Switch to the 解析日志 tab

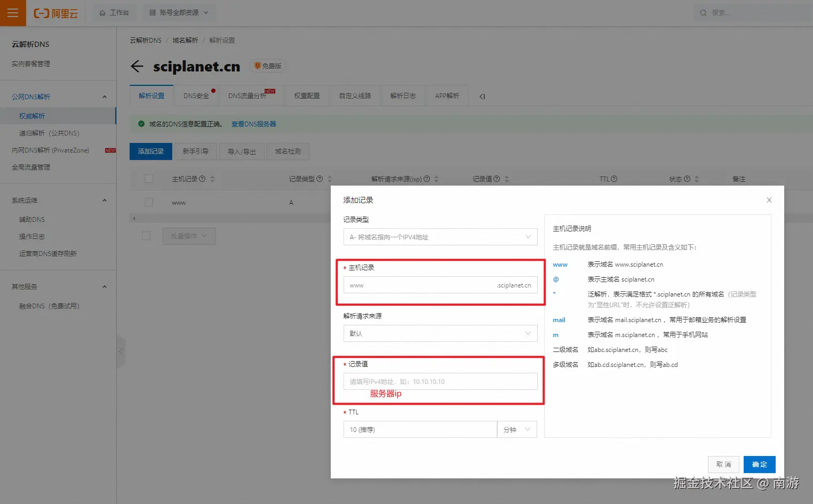pos(403,95)
